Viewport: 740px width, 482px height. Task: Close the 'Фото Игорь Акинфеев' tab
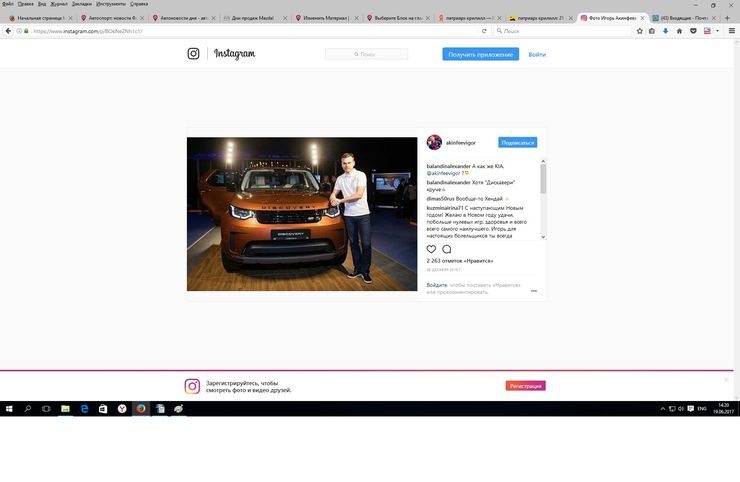(642, 18)
